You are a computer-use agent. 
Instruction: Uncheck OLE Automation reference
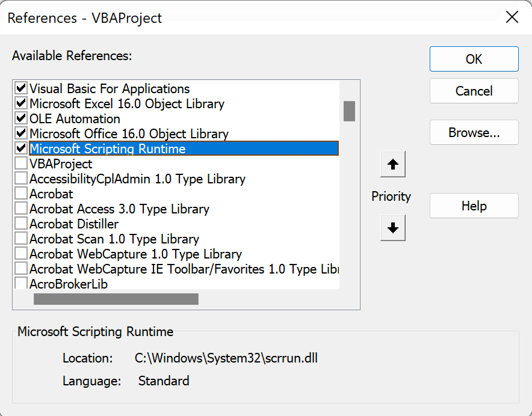click(21, 118)
